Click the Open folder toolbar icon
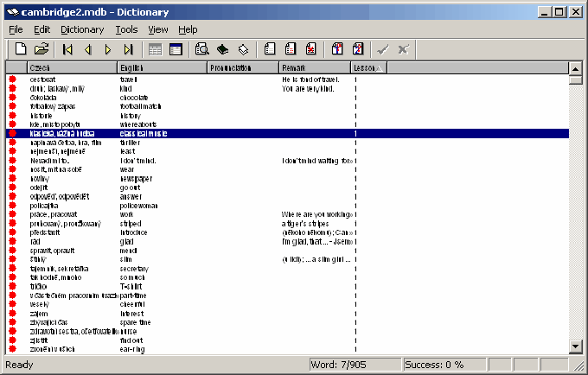This screenshot has width=588, height=375. pos(41,49)
